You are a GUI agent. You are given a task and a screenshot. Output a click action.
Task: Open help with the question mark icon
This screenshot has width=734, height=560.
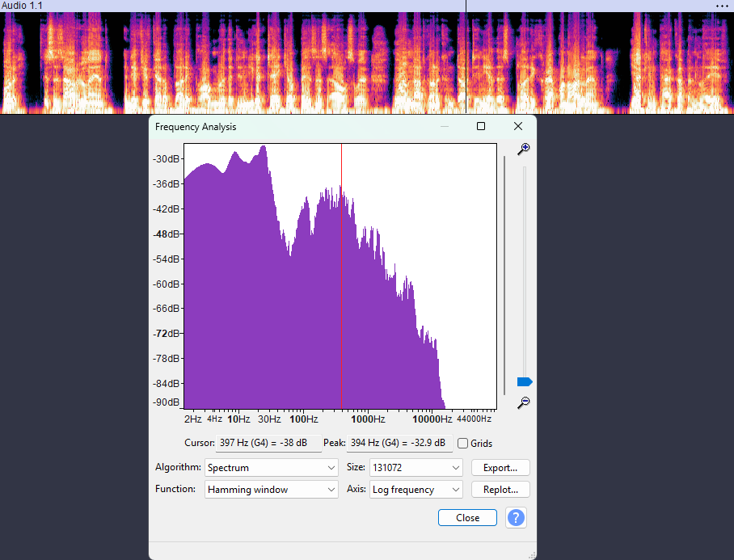click(x=516, y=518)
